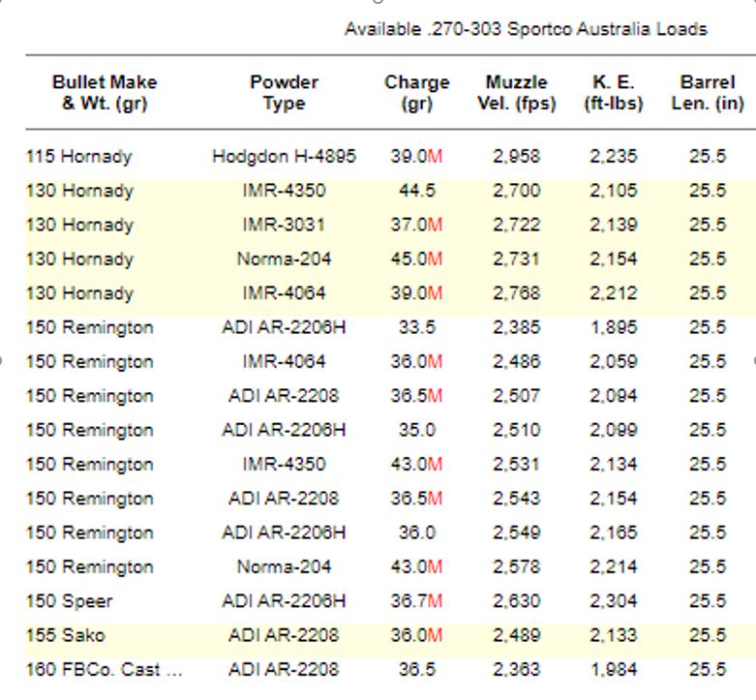Select the 33.5 charge weight value

(x=417, y=328)
